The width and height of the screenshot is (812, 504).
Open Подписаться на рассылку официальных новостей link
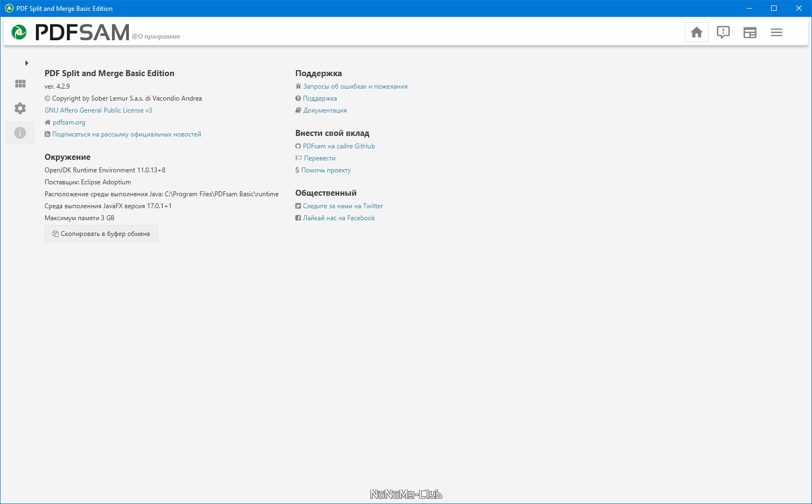[x=126, y=134]
